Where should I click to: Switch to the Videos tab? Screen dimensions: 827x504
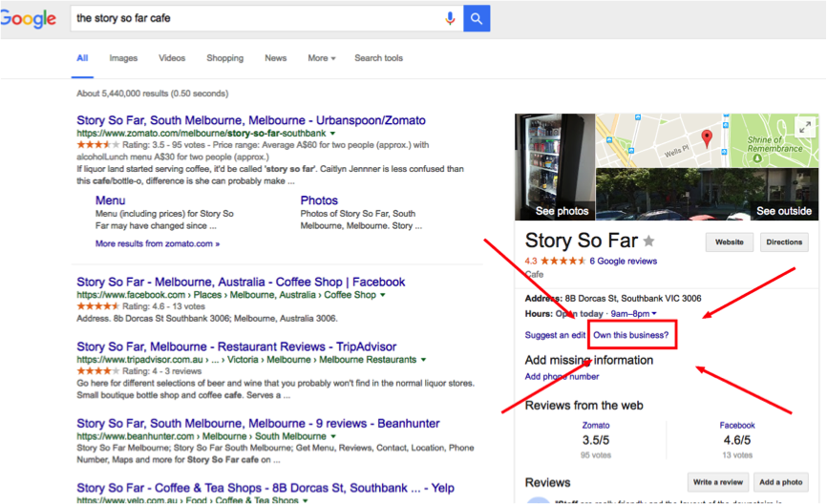tap(172, 58)
